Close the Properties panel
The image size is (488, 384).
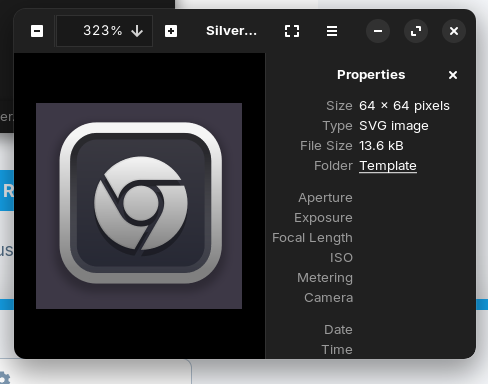click(x=453, y=75)
